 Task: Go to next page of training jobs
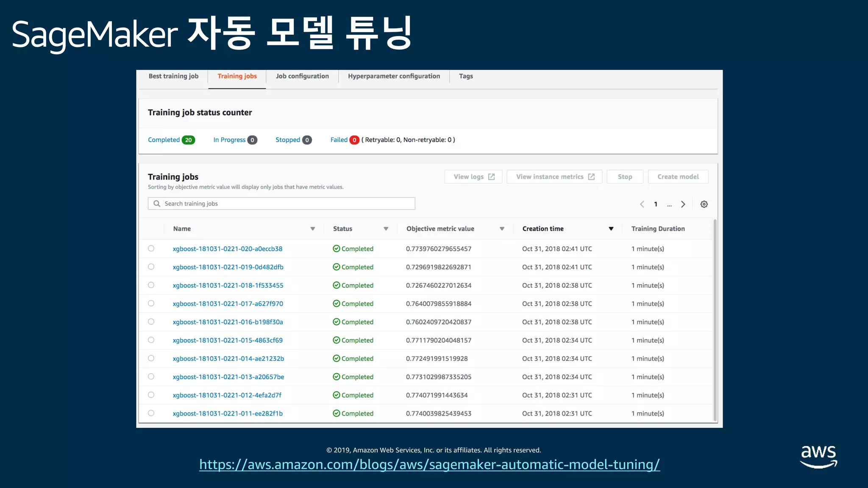[x=683, y=204]
